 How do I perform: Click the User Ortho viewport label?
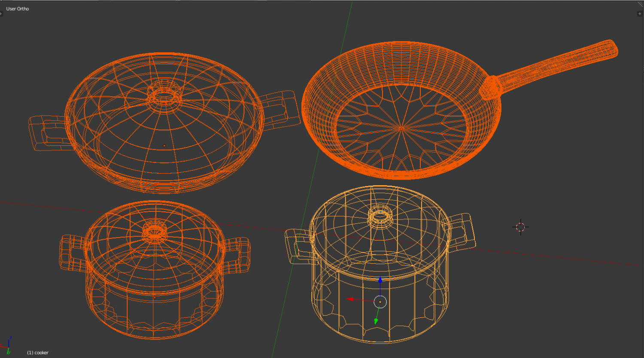(x=17, y=9)
